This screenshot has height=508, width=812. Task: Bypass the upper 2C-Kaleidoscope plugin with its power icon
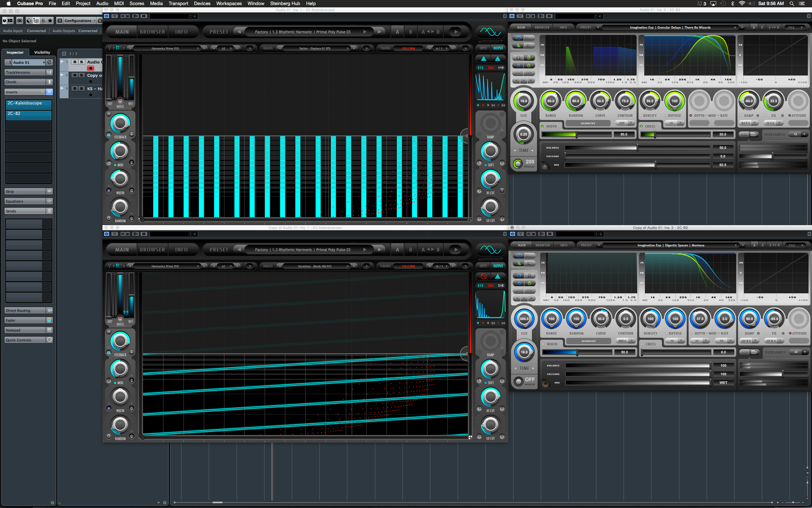pyautogui.click(x=107, y=16)
